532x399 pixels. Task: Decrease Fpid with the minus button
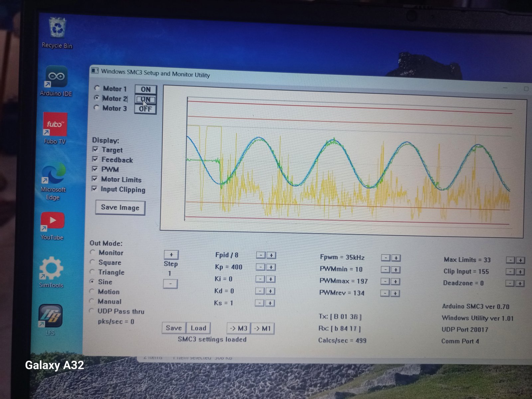point(261,255)
